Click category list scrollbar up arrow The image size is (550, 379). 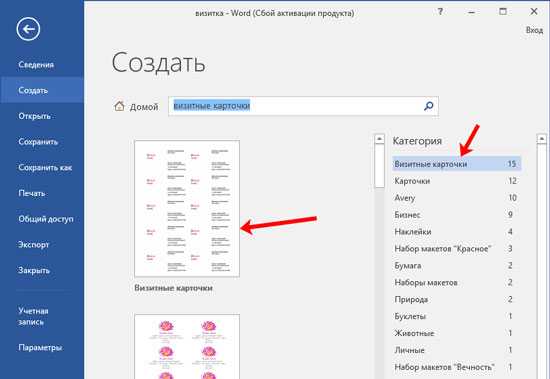(x=542, y=139)
